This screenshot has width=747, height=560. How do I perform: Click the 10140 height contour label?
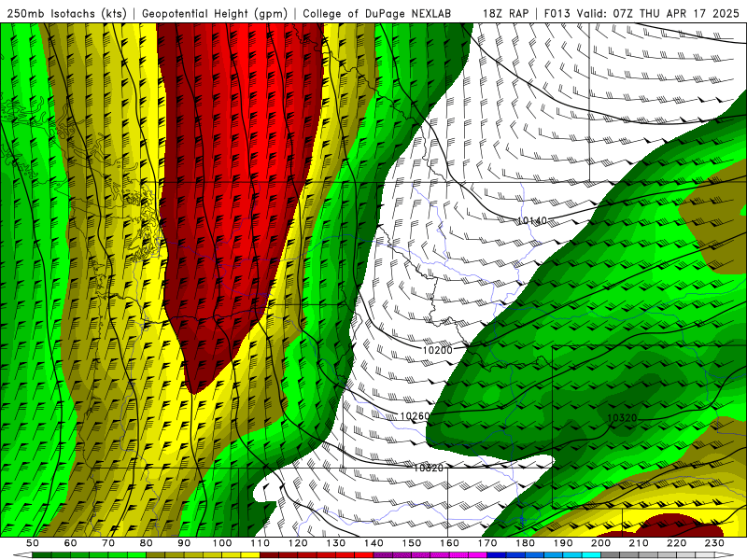coord(532,221)
